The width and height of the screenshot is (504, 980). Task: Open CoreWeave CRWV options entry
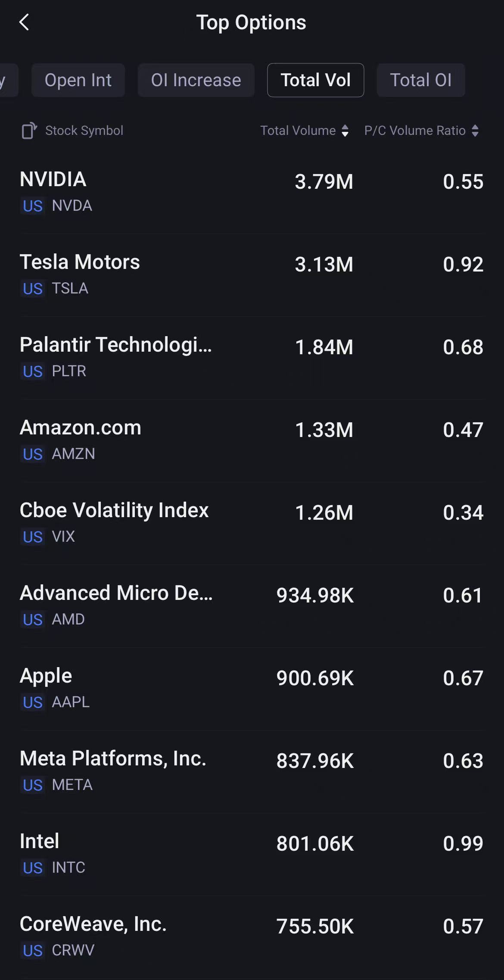coord(252,936)
